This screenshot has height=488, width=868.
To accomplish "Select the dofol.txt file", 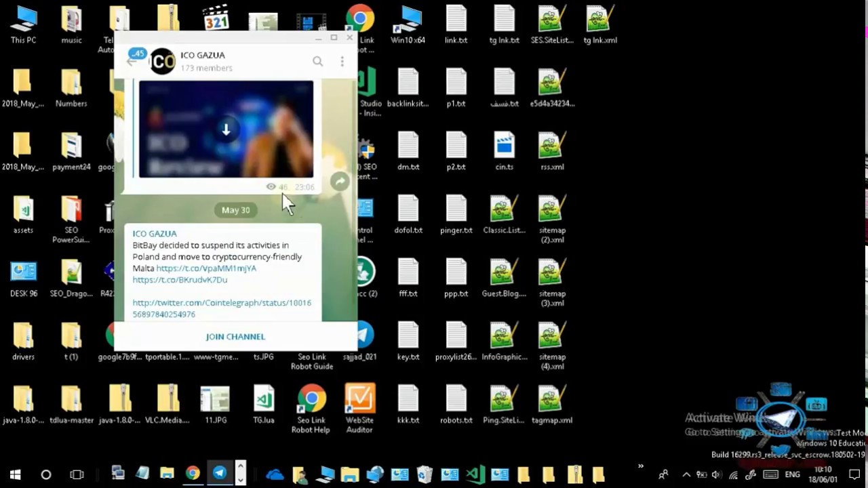I will coord(408,216).
